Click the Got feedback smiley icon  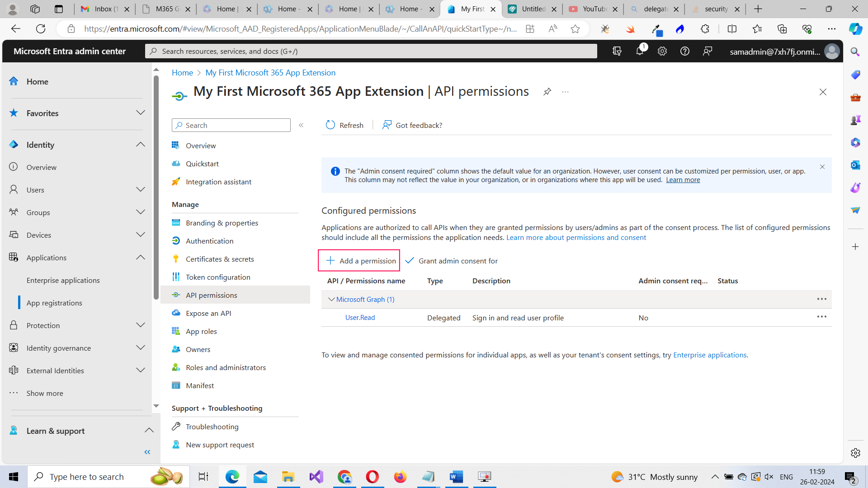(387, 125)
